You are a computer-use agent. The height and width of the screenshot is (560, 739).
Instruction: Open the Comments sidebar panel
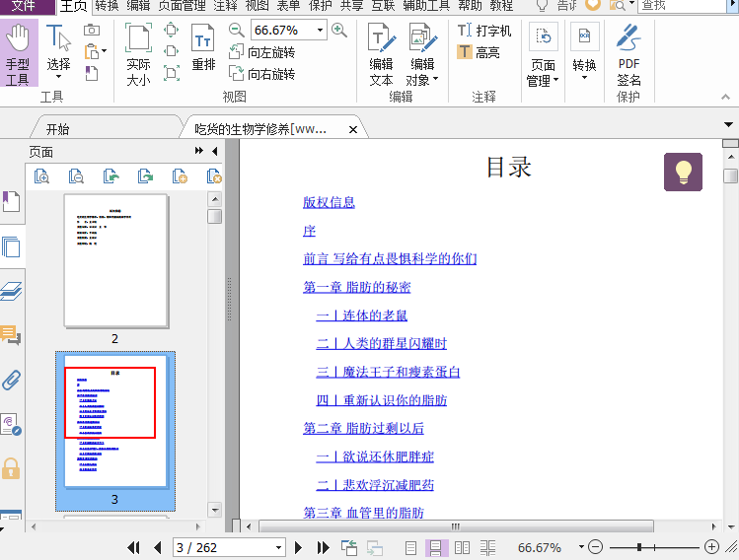coord(11,335)
